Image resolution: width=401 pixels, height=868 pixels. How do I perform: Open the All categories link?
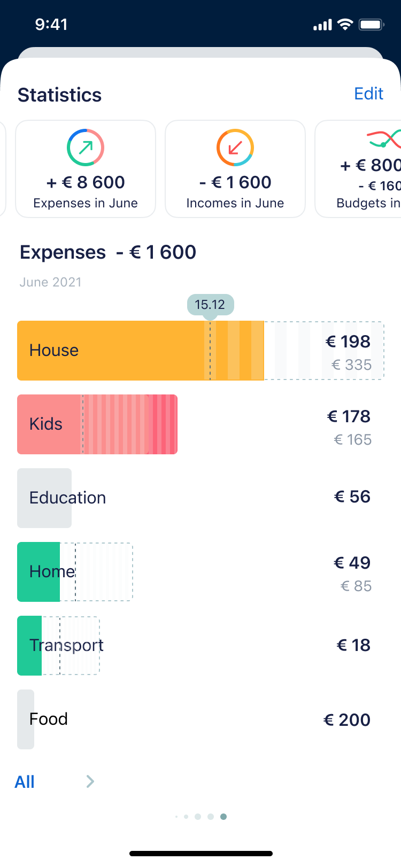pyautogui.click(x=25, y=781)
